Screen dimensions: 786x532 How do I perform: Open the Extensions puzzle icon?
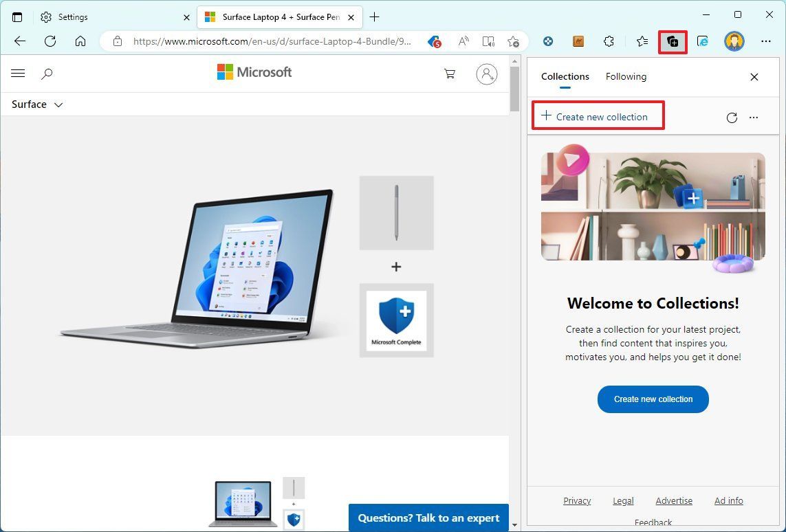pyautogui.click(x=609, y=41)
